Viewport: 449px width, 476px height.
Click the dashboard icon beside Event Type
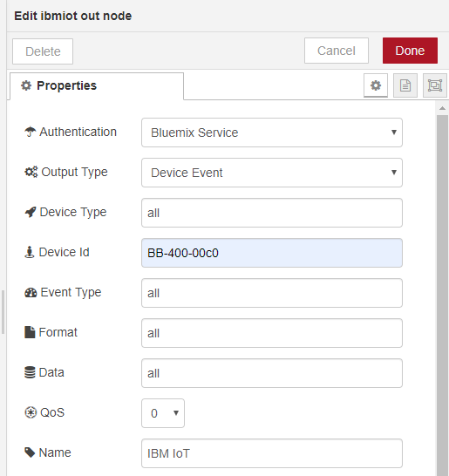pos(31,292)
